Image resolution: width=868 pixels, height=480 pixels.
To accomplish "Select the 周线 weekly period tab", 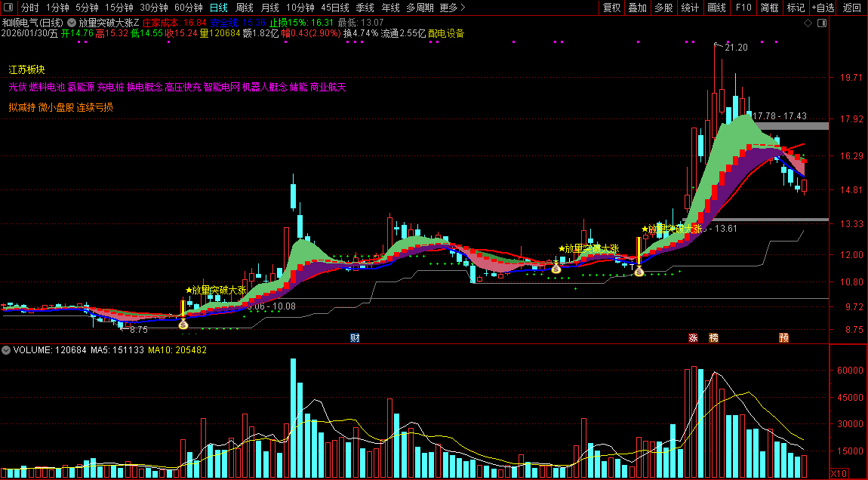I will (244, 8).
